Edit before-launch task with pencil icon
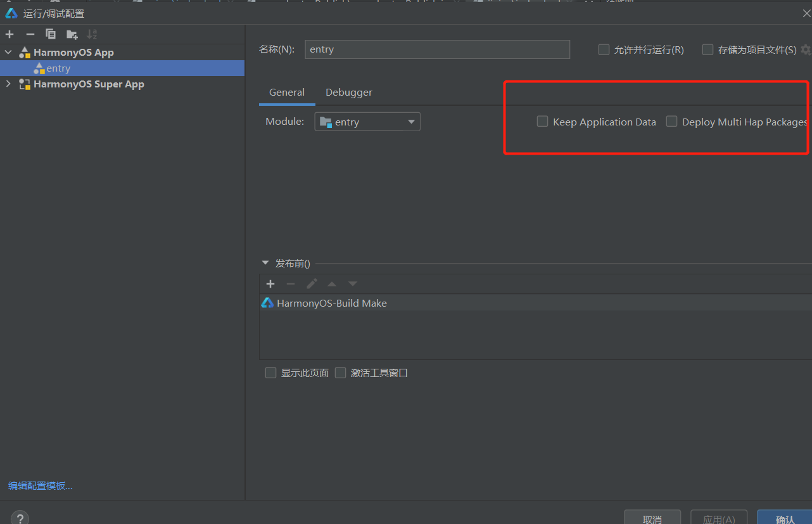The image size is (812, 524). click(x=312, y=284)
